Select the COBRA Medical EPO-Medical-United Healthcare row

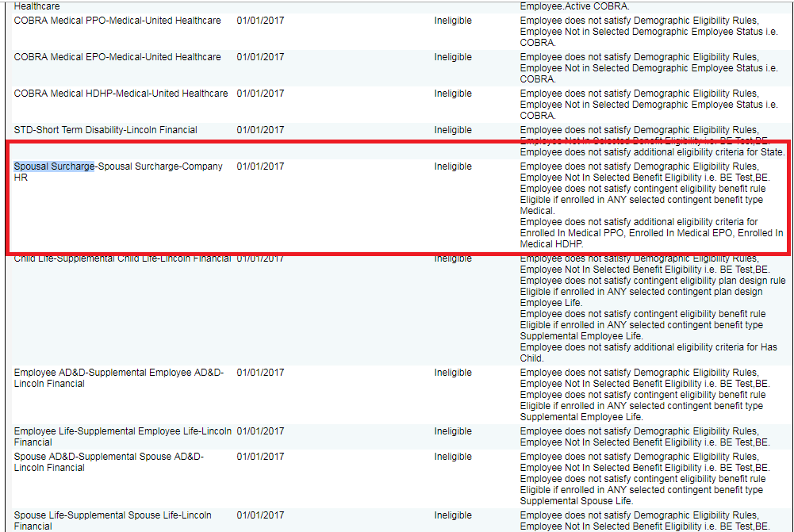117,57
